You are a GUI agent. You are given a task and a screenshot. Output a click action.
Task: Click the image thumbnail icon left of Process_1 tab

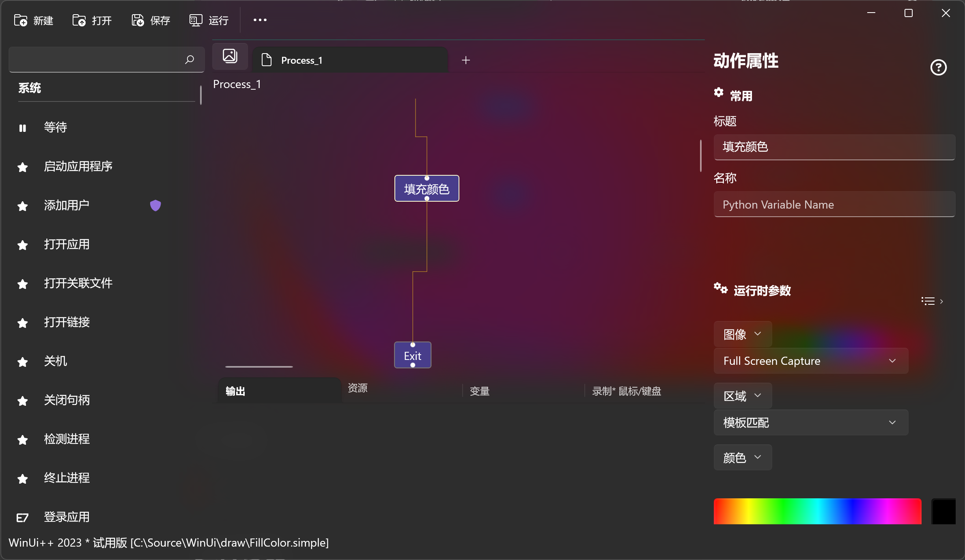tap(230, 56)
